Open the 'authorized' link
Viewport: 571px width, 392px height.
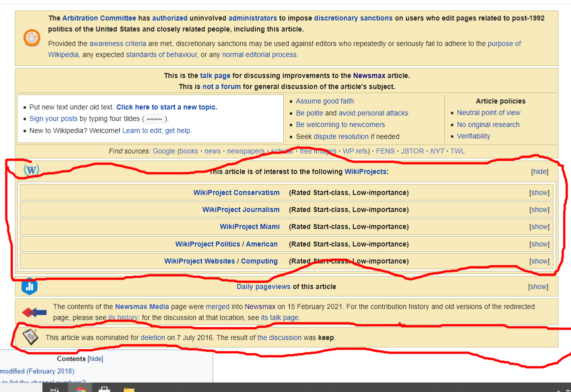pyautogui.click(x=170, y=18)
